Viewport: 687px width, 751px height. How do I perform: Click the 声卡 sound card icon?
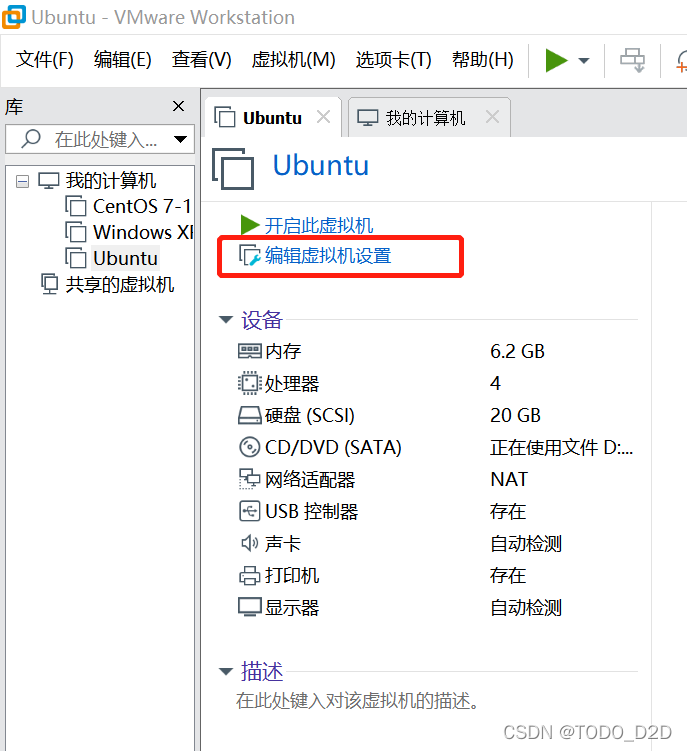coord(249,543)
